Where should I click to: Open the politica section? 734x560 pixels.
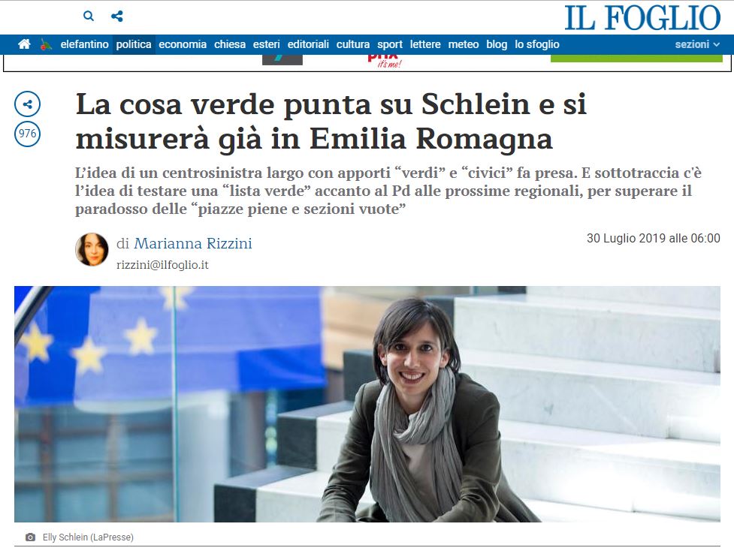[134, 44]
